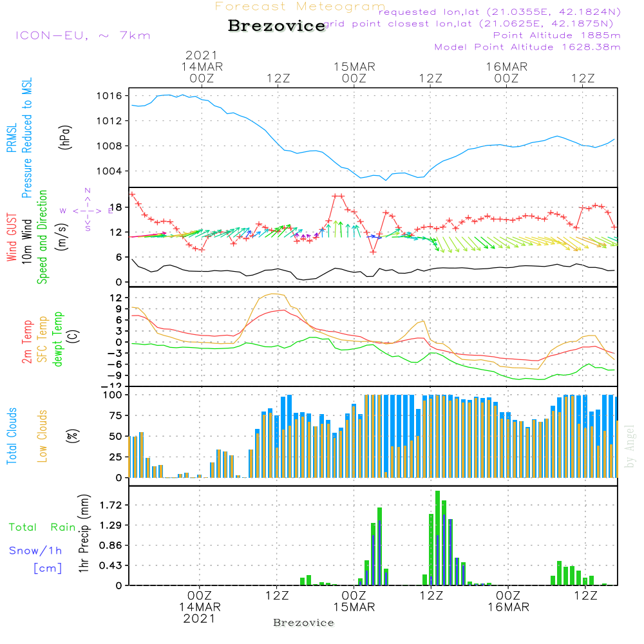Click the "1.72" precipitation axis value
This screenshot has width=644, height=644.
[x=111, y=505]
